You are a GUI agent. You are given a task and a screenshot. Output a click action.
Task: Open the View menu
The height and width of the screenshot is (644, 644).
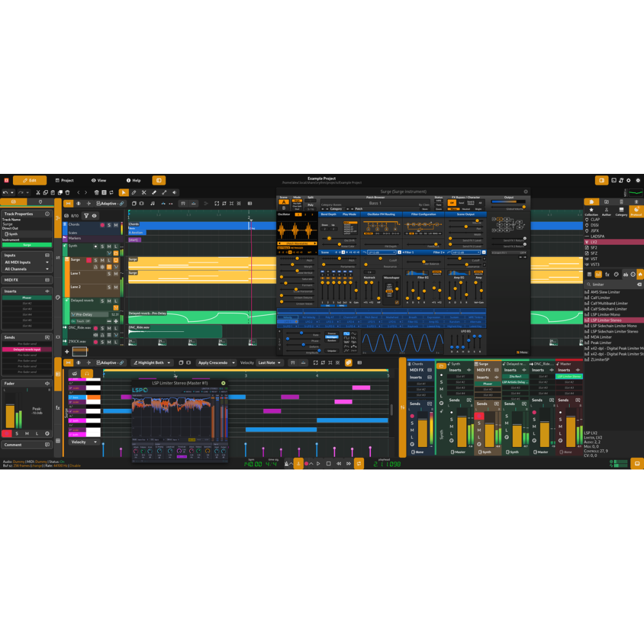coord(100,180)
